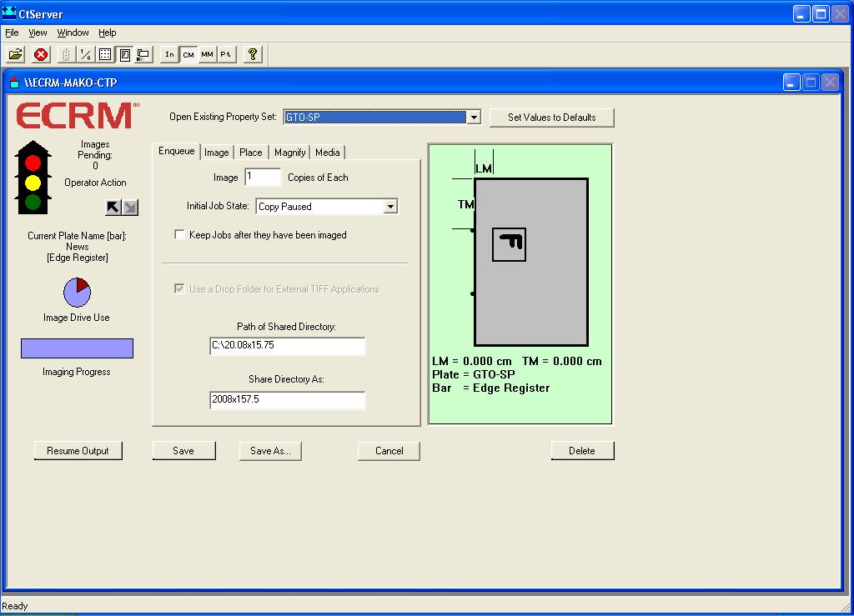Click the Path of Shared Directory field
Screen dimensions: 854x616
287,346
